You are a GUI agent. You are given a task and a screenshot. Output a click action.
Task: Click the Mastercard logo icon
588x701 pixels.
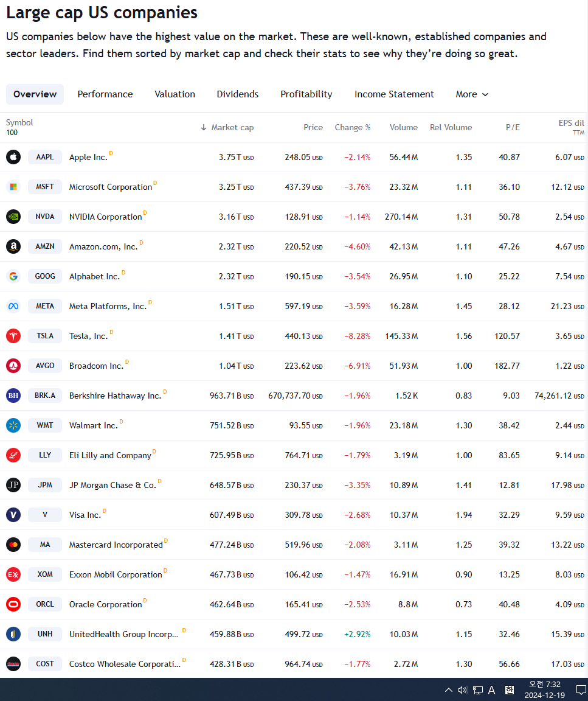[13, 545]
